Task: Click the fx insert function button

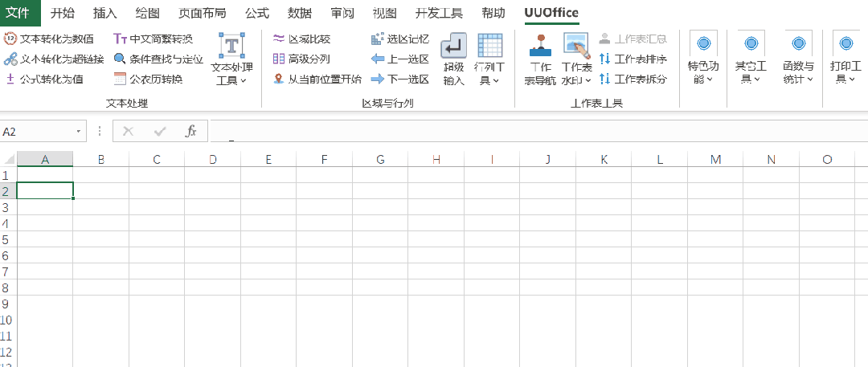Action: [x=191, y=131]
